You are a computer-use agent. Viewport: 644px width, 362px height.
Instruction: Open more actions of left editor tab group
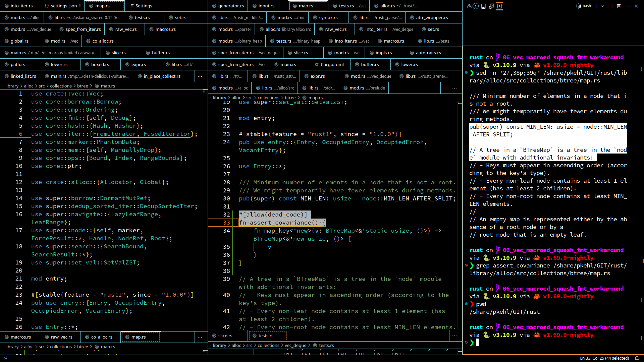[x=200, y=76]
